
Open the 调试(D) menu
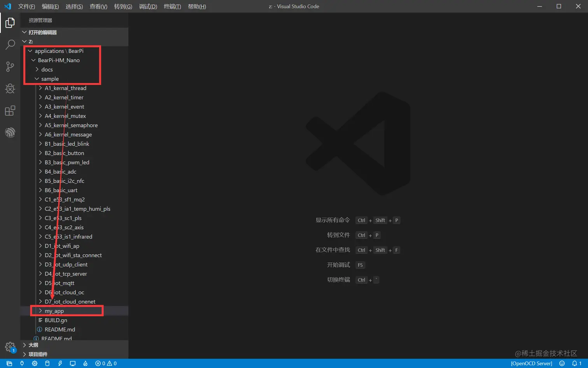coord(148,6)
